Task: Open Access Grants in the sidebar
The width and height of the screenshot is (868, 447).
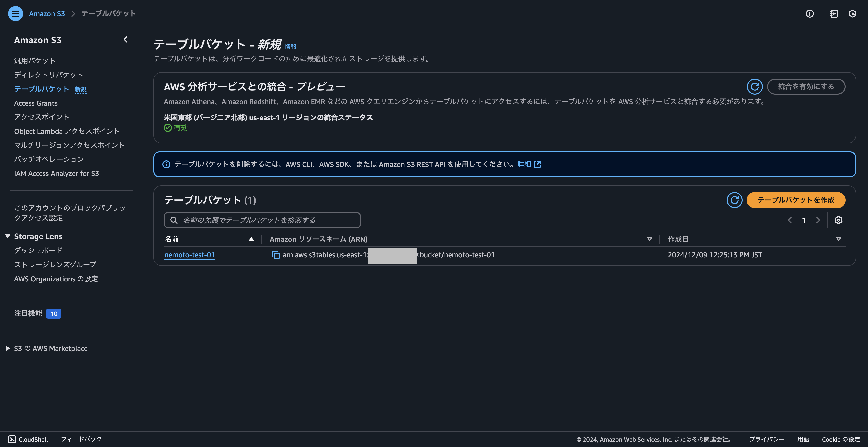Action: tap(36, 103)
